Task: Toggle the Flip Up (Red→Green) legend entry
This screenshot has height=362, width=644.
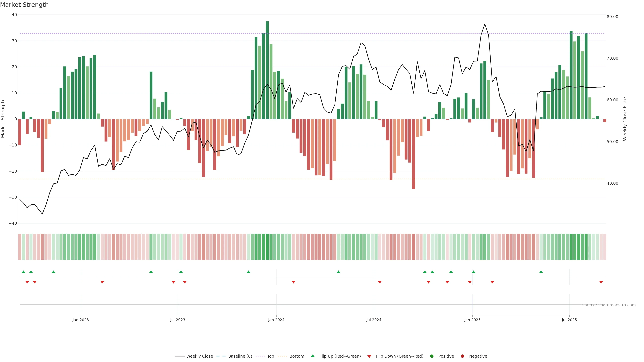Action: click(340, 356)
